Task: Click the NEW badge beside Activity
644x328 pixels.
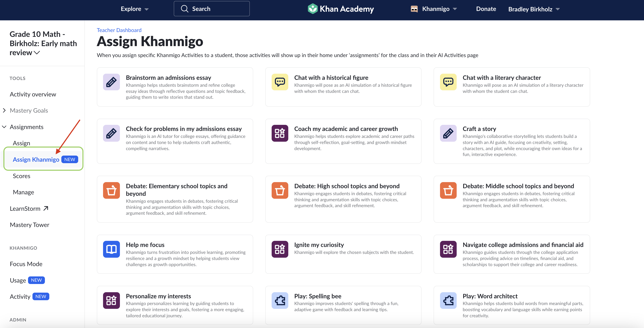Action: click(41, 296)
